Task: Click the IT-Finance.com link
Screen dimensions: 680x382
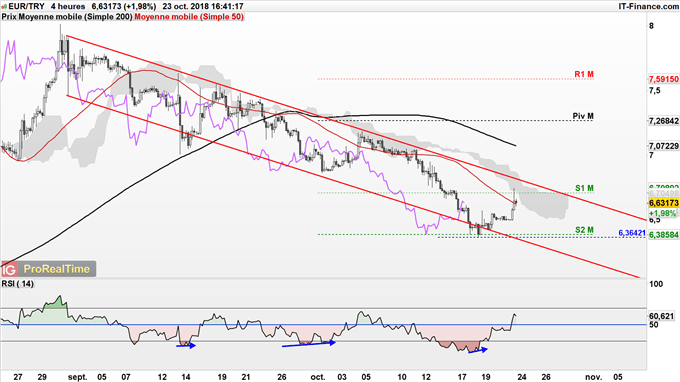Action: [x=648, y=7]
